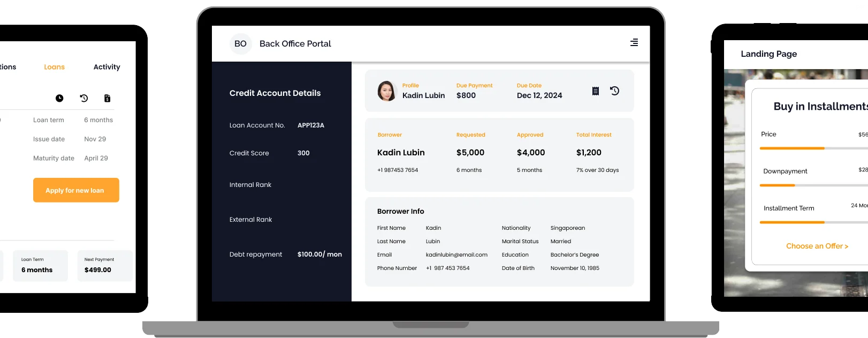Click the kadinlubin@email.com email address
This screenshot has width=868, height=338.
456,255
